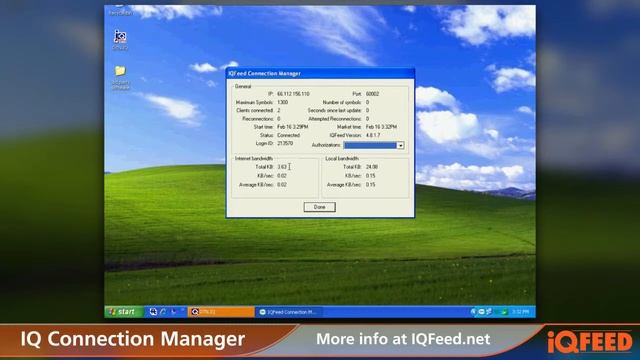The image size is (640, 360).
Task: Click the Status value Connected
Action: 288,135
